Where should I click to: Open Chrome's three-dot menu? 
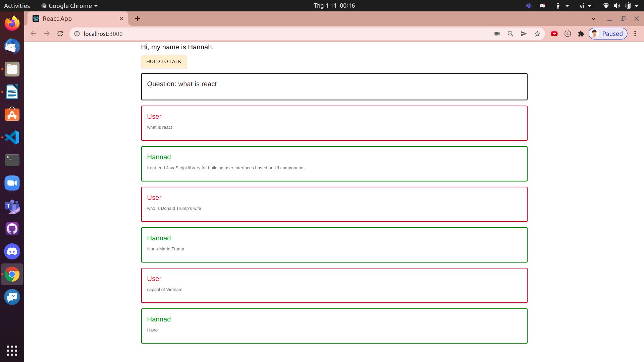635,34
